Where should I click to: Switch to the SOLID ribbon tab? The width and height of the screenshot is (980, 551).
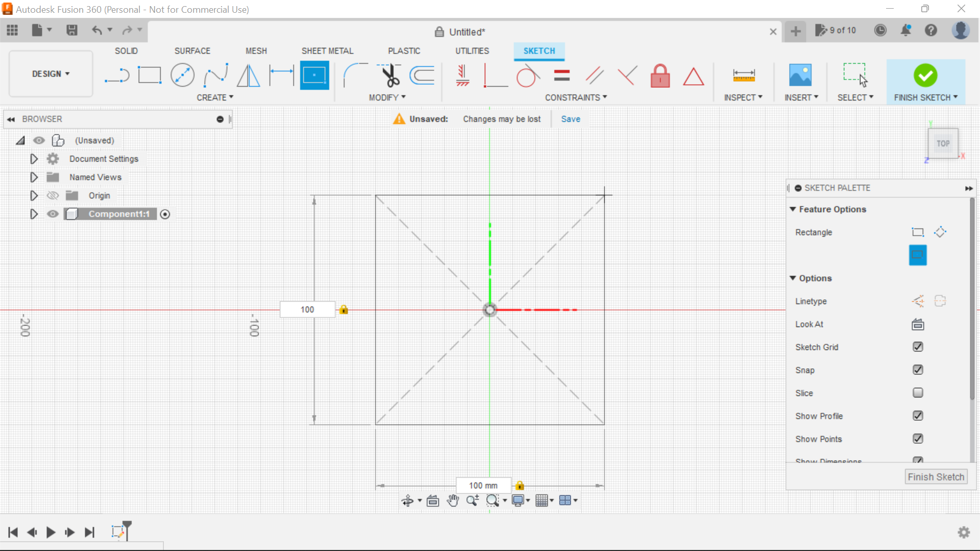(x=126, y=51)
